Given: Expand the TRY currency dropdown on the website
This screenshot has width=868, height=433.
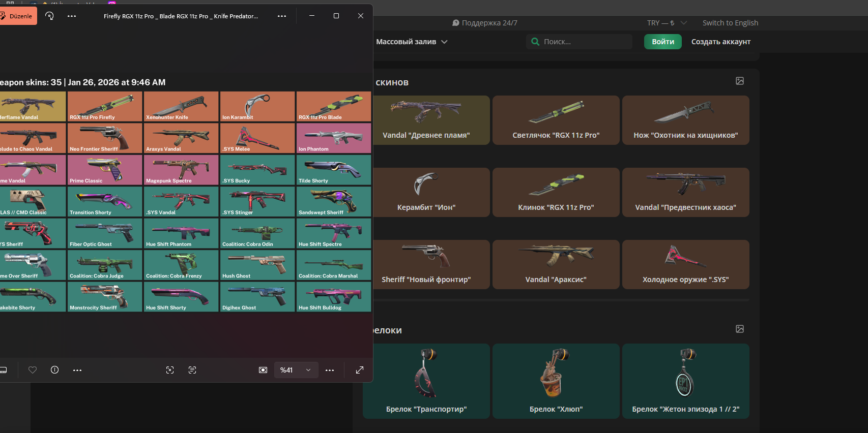Looking at the screenshot, I should click(667, 23).
